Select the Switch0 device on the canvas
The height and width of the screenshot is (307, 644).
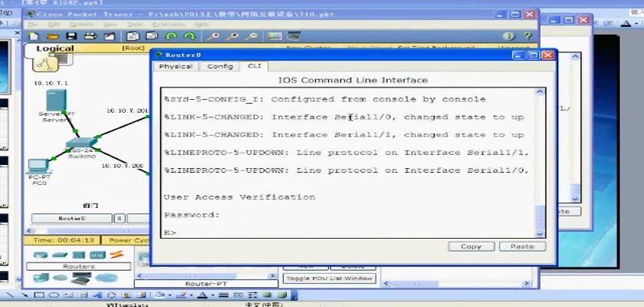point(81,144)
